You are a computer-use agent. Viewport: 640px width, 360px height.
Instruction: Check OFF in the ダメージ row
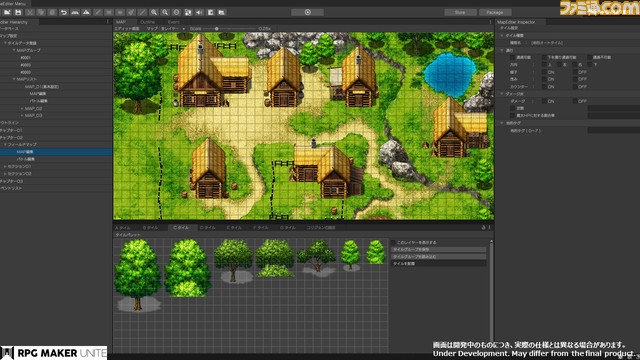click(x=575, y=101)
